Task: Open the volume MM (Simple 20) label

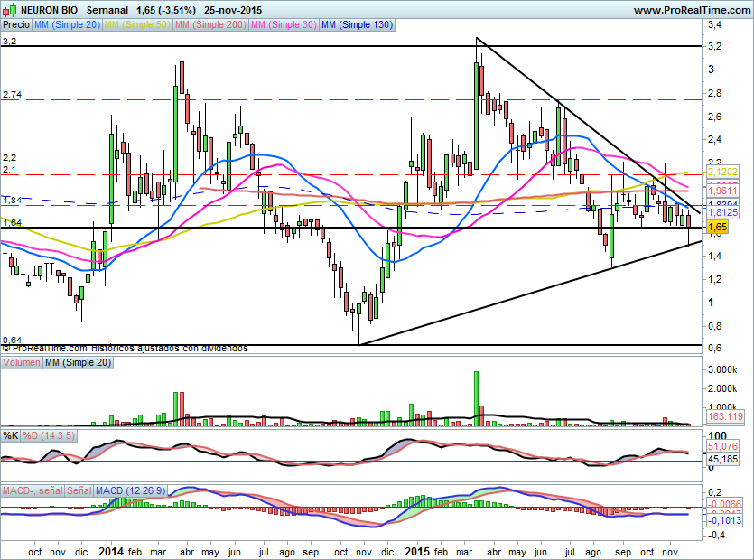Action: [x=78, y=362]
